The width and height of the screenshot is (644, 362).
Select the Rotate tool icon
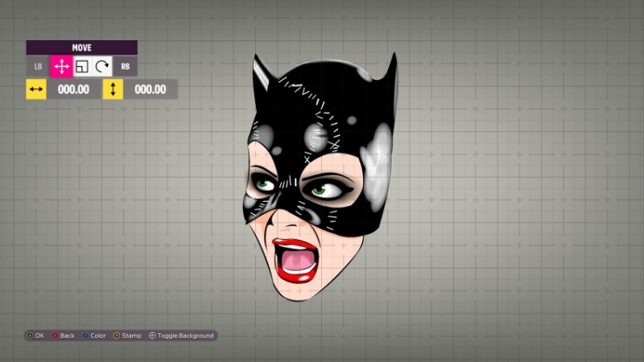(101, 67)
